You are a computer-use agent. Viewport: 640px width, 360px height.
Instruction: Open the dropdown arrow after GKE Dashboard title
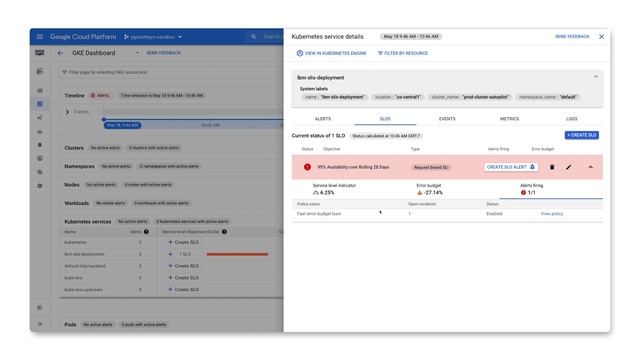137,53
